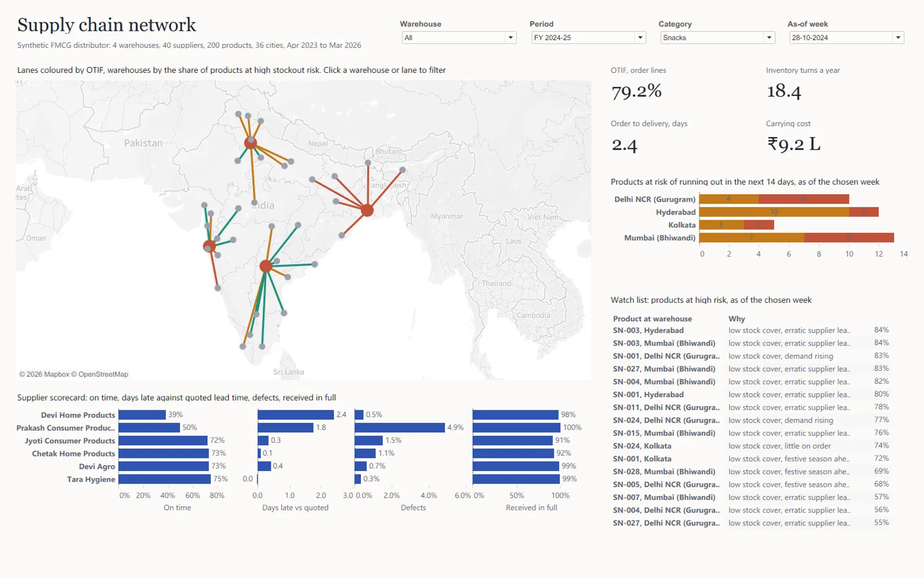Image resolution: width=924 pixels, height=578 pixels.
Task: Click the 55% risk value in watch list
Action: coord(881,523)
